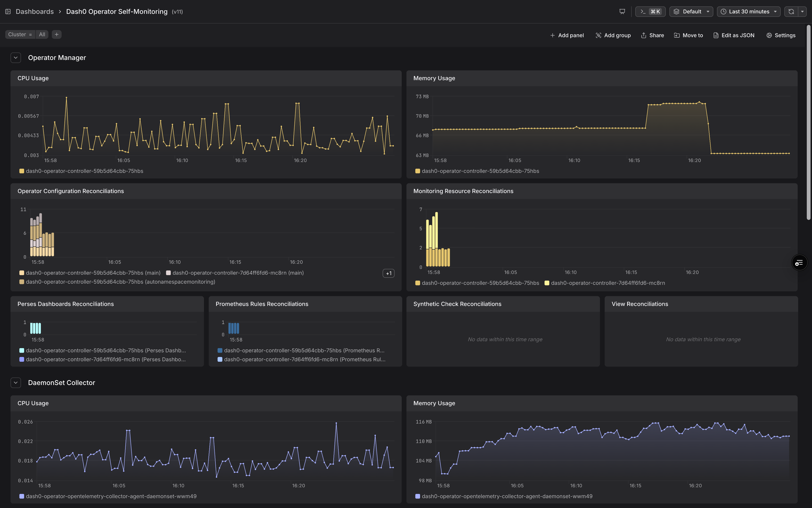The width and height of the screenshot is (812, 508).
Task: Click the Cluster = All filter chip
Action: pyautogui.click(x=27, y=34)
